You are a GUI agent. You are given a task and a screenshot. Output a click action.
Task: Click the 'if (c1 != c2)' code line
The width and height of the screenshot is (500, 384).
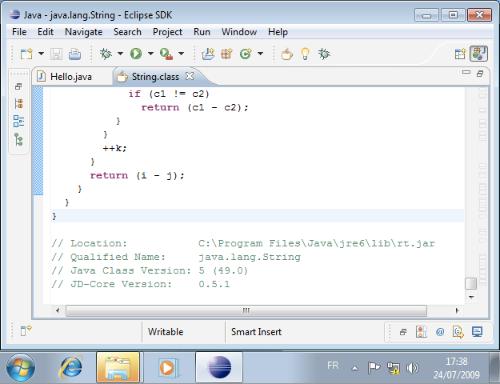(x=169, y=94)
